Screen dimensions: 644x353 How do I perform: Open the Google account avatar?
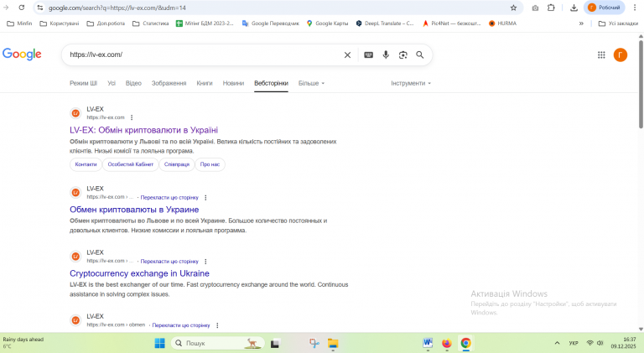[x=621, y=55]
